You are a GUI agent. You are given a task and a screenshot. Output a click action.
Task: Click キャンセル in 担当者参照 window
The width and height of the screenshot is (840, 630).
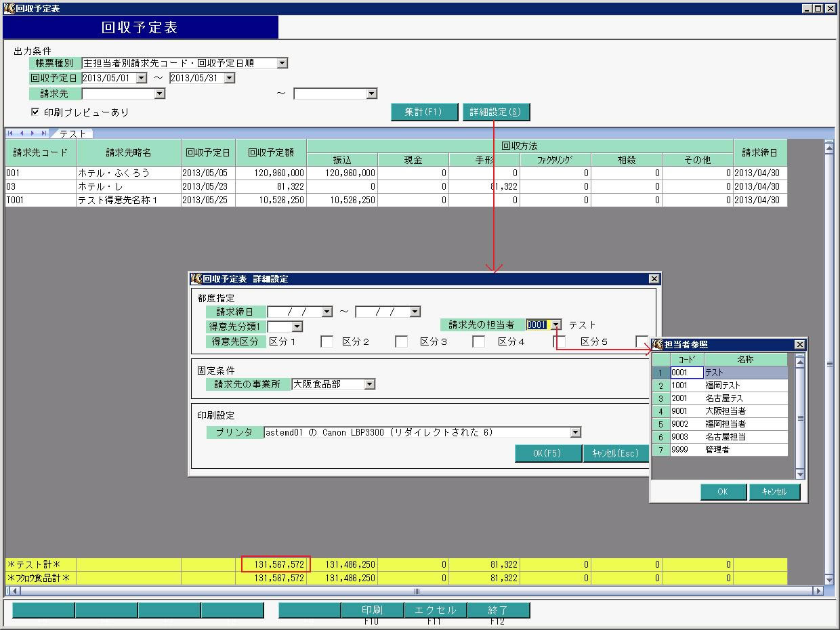(774, 492)
